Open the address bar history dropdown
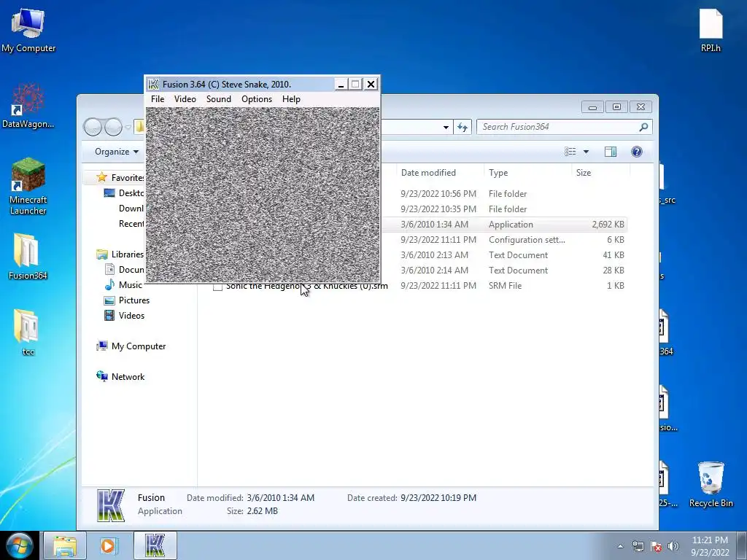Image resolution: width=747 pixels, height=560 pixels. click(446, 127)
